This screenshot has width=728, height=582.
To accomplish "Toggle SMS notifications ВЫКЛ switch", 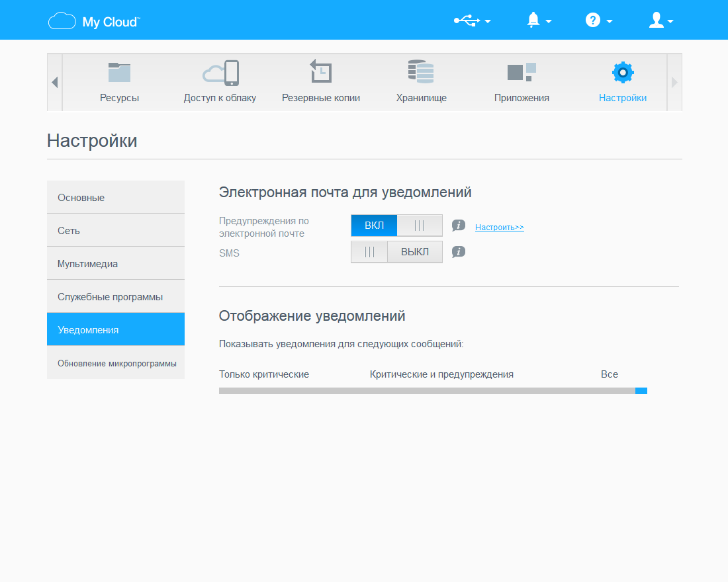I will [396, 252].
